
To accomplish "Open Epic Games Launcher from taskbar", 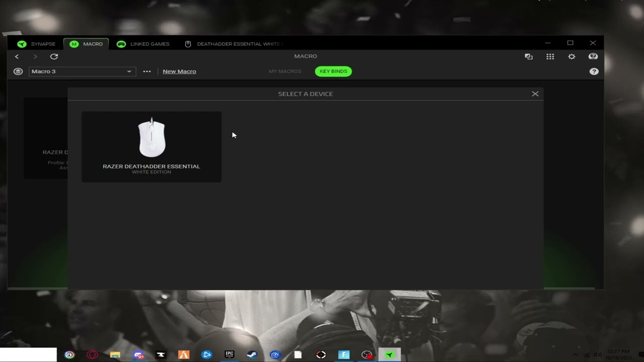I will coord(229,354).
